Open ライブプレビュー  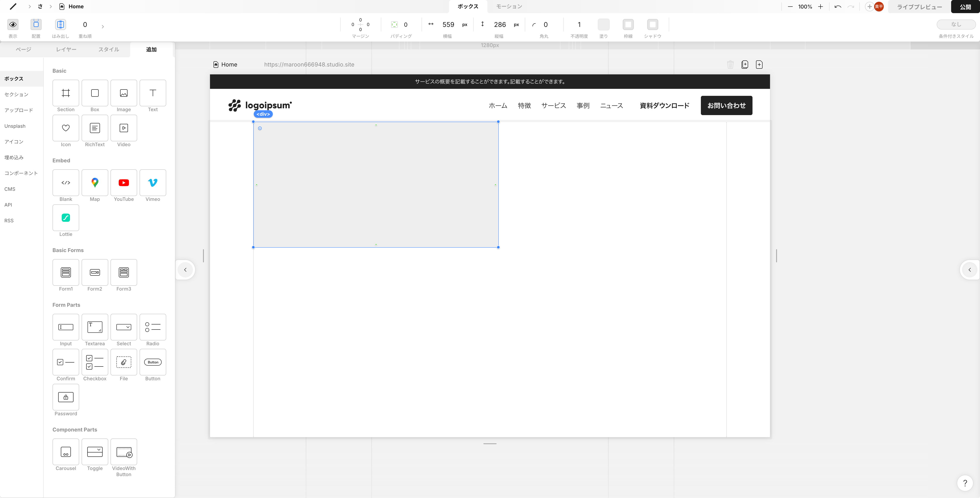point(919,7)
